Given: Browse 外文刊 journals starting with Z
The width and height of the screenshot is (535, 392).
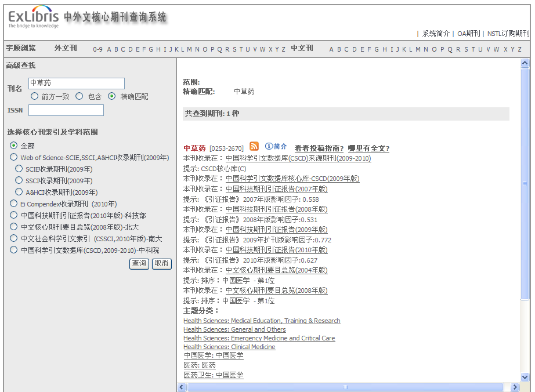Looking at the screenshot, I should pos(283,49).
